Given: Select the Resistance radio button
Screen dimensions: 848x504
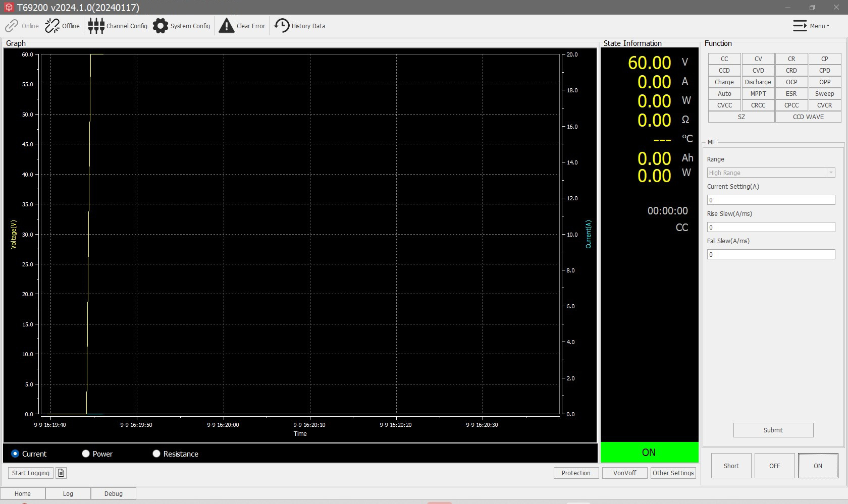Looking at the screenshot, I should [x=156, y=454].
